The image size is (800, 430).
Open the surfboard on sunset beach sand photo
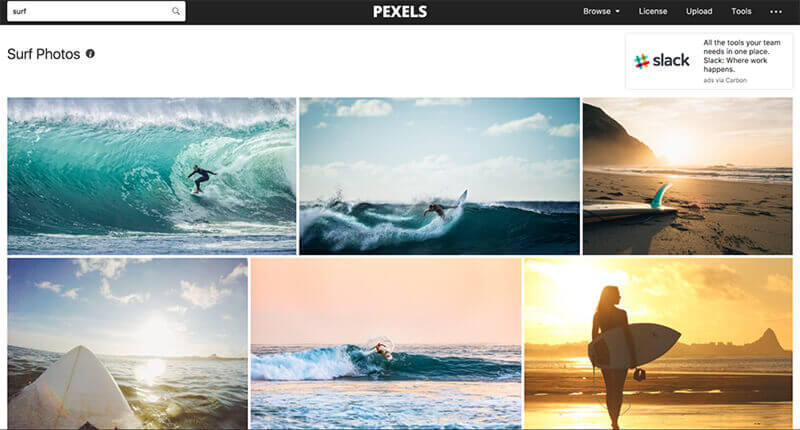point(688,176)
